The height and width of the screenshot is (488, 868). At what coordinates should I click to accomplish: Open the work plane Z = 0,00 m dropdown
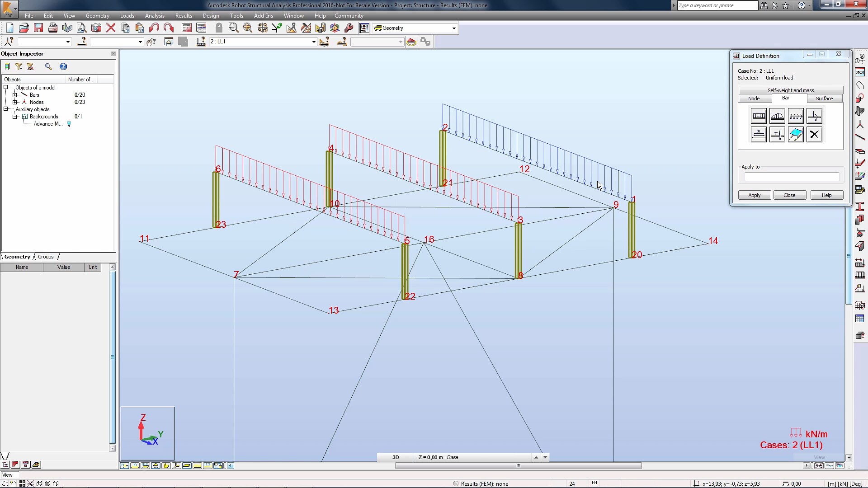[x=545, y=457]
